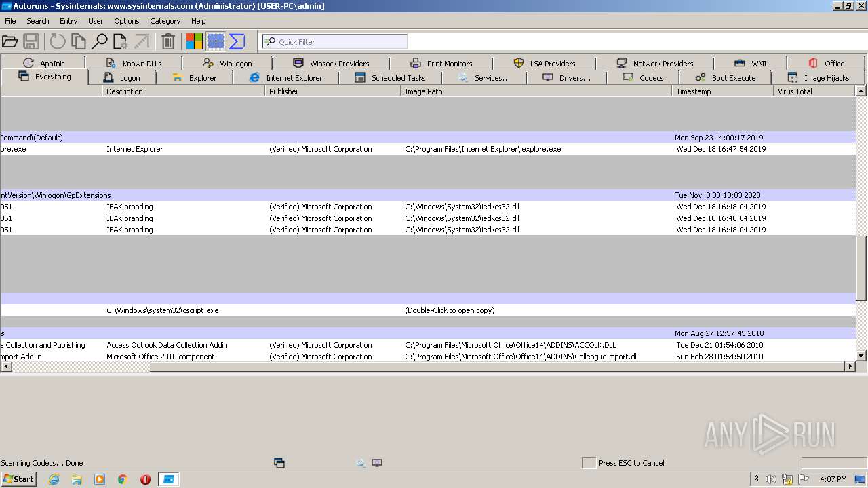Click the Command\(Default) key row
868x488 pixels.
[x=428, y=138]
